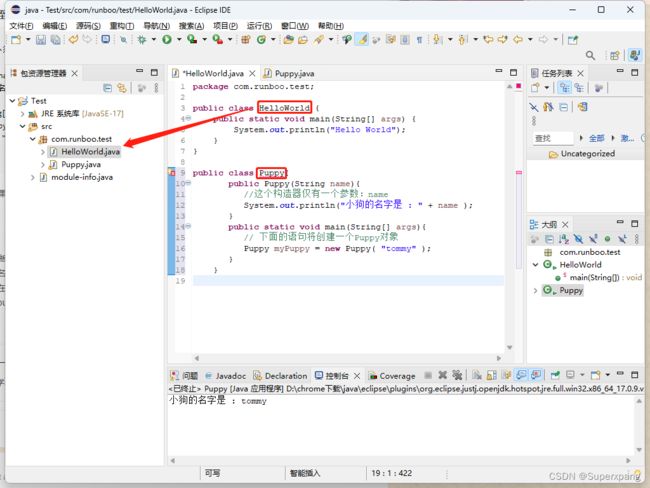650x488 pixels.
Task: Open the Run button dropdown arrow
Action: pyautogui.click(x=179, y=39)
